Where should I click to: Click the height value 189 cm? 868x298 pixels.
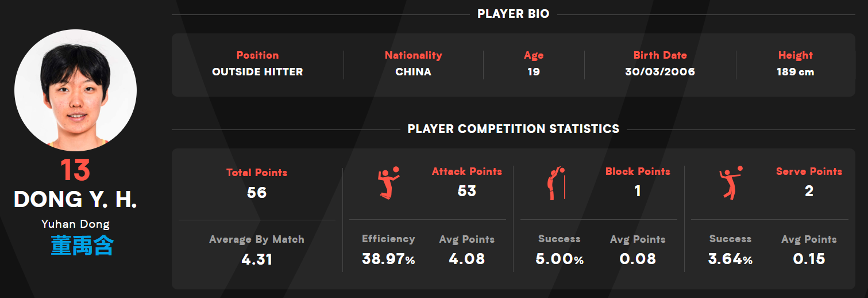[795, 72]
